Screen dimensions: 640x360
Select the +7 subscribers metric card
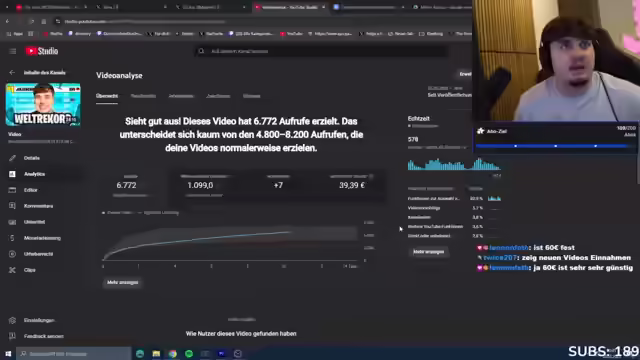pos(278,185)
